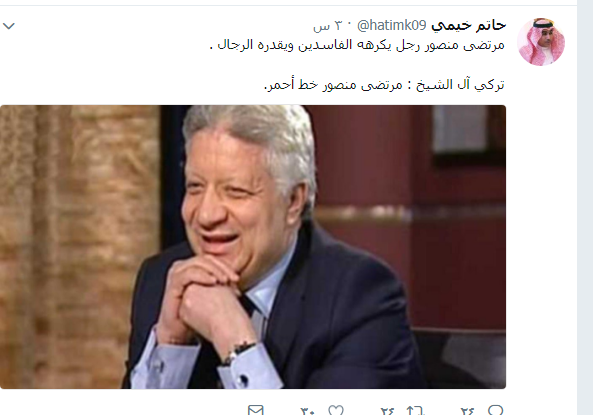Open tweet permalink via ٣٠ س timestamp
Screen dimensions: 593x415
[x=329, y=26]
